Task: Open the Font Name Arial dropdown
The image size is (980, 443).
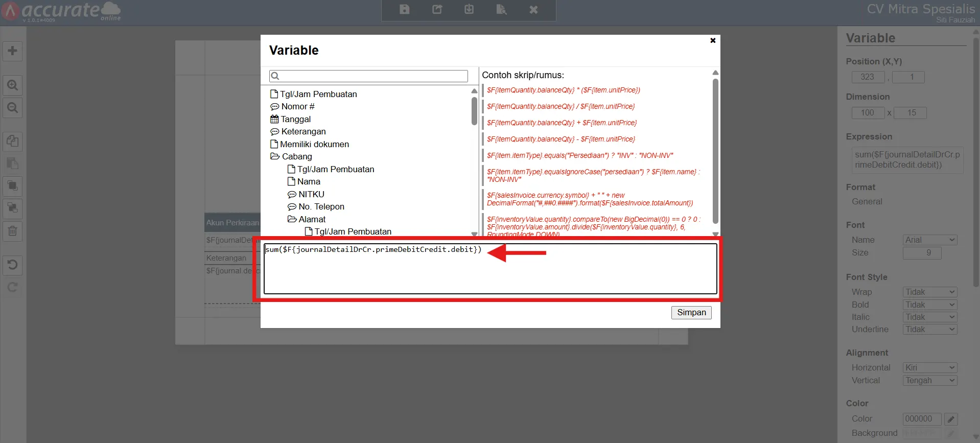Action: pyautogui.click(x=930, y=240)
